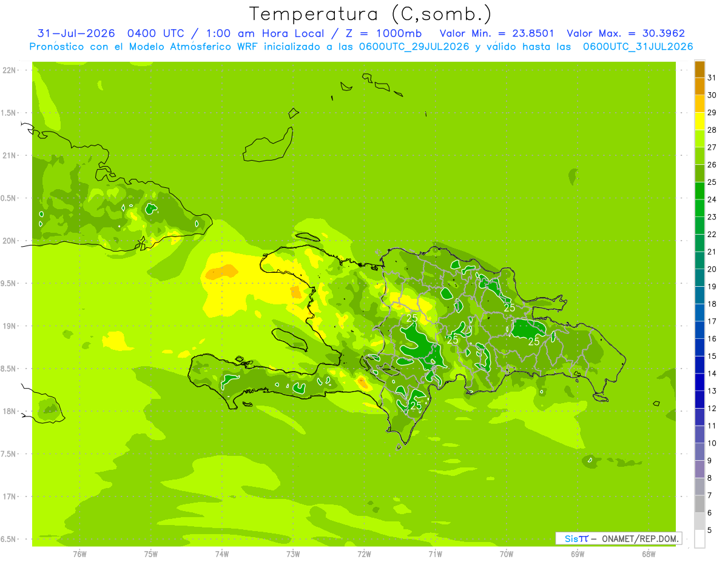Click the gray legend swatch between 6 and 7
Viewport: 728px width, 562px height.
pos(699,504)
